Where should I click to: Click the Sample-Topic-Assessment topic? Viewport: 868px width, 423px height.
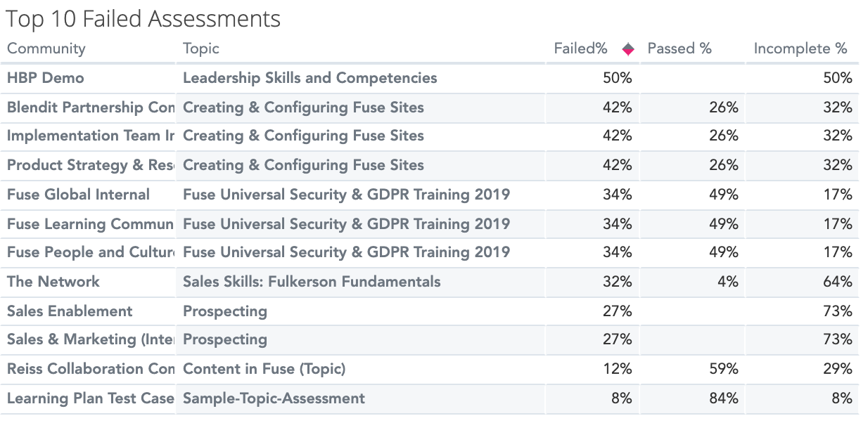tap(274, 398)
